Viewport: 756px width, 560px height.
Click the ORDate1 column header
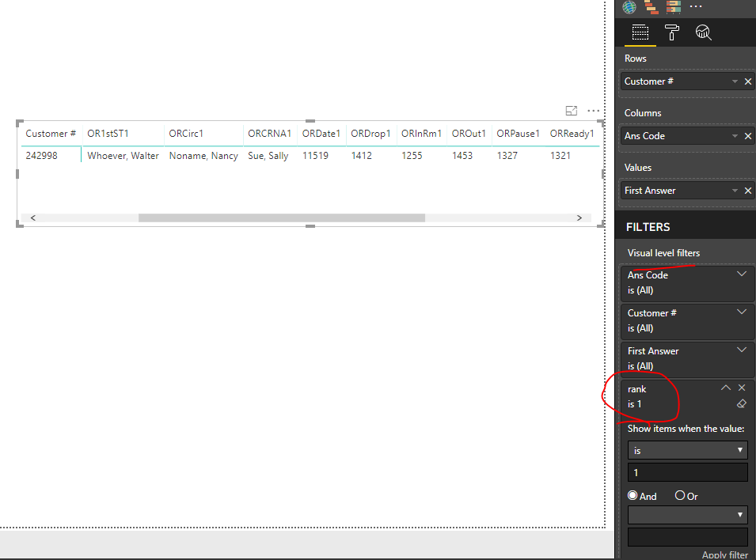click(x=321, y=134)
